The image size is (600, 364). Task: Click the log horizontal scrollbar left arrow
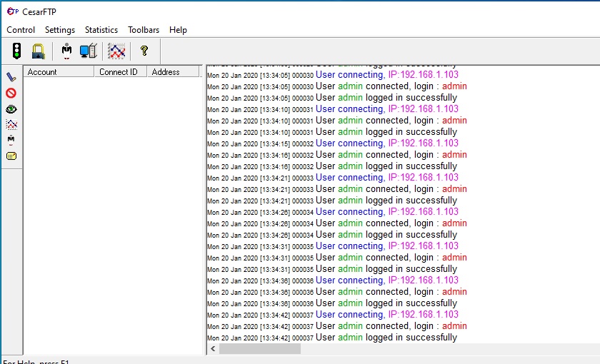pyautogui.click(x=213, y=349)
